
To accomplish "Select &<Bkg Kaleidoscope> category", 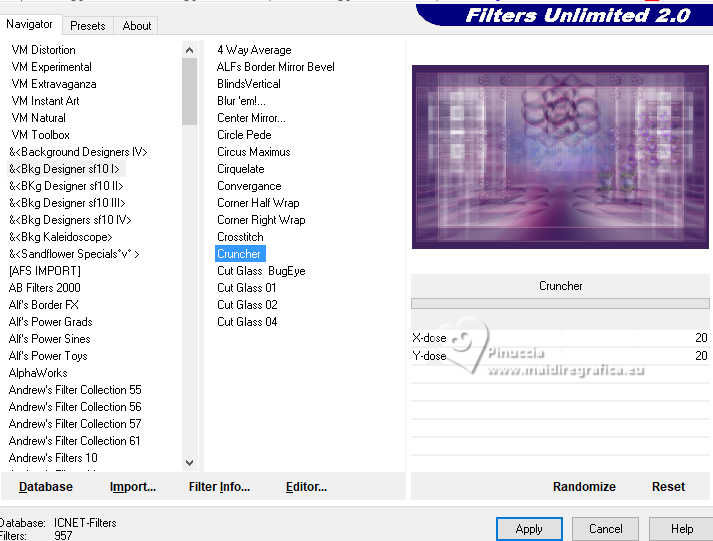I will (60, 237).
